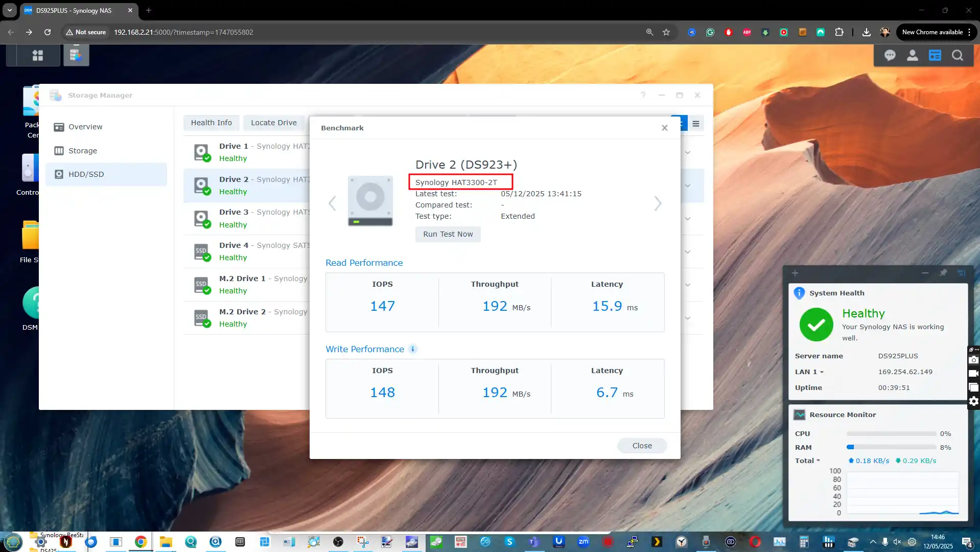Open Chrome from the Windows taskbar
Viewport: 980px width, 552px height.
pos(141,542)
